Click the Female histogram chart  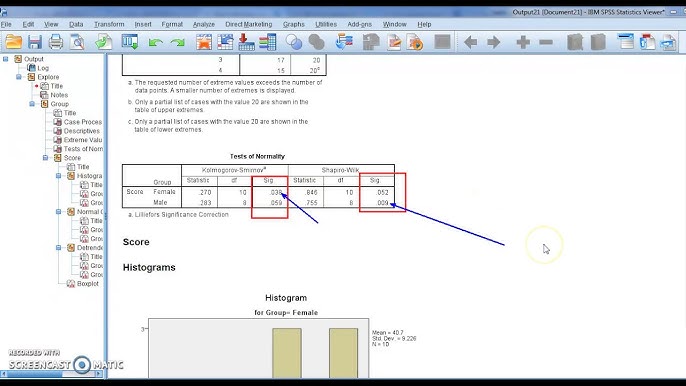tap(258, 348)
